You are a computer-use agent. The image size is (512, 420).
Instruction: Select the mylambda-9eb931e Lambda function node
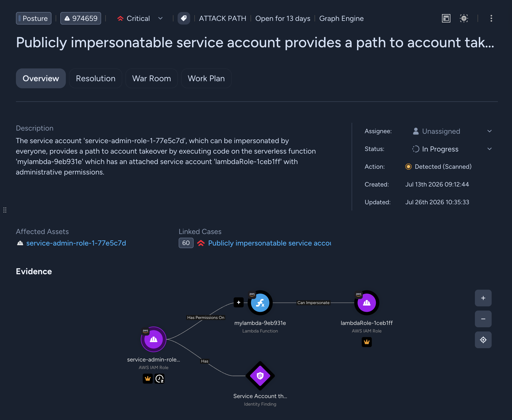tap(260, 303)
